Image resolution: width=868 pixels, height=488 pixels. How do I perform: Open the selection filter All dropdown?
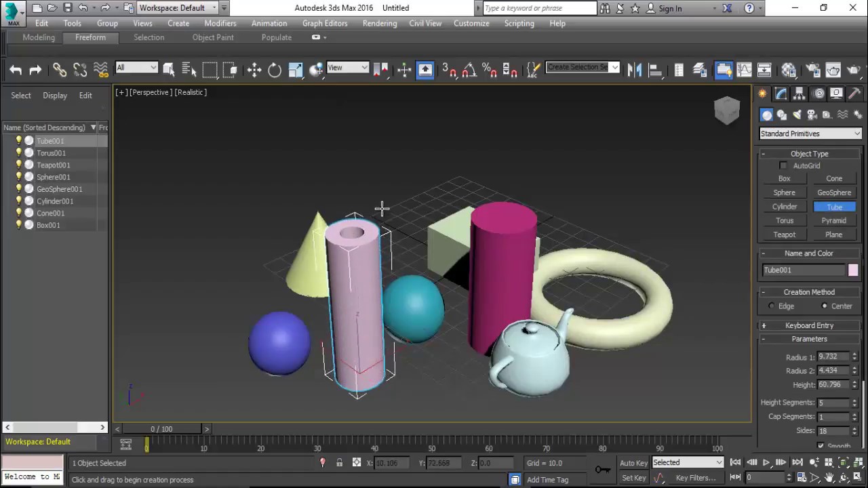[136, 67]
